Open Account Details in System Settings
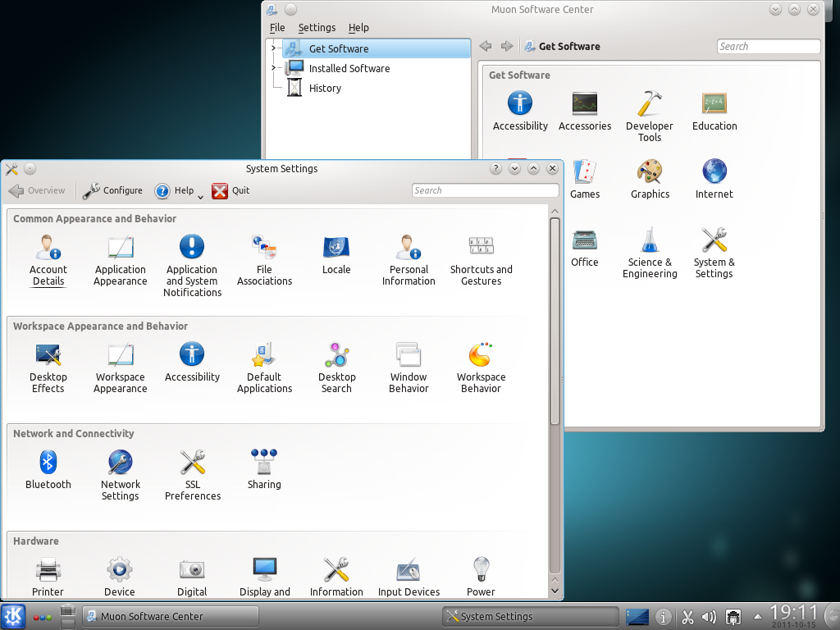The image size is (840, 630). pyautogui.click(x=48, y=260)
